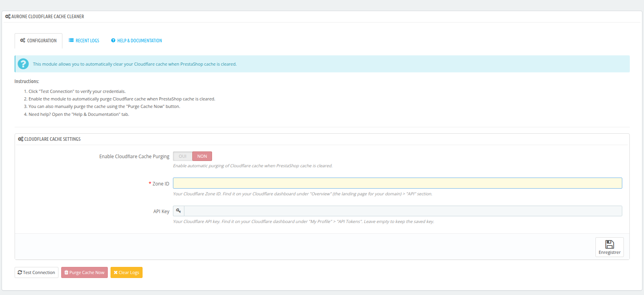Click the Zone ID help text about Cloudflare dashboard

[302, 194]
